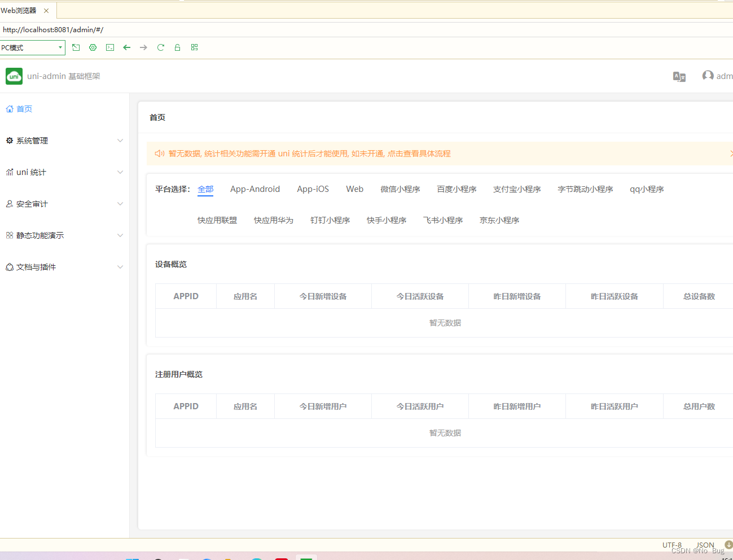Click the URL address field
Viewport: 733px width, 560px height.
(366, 29)
